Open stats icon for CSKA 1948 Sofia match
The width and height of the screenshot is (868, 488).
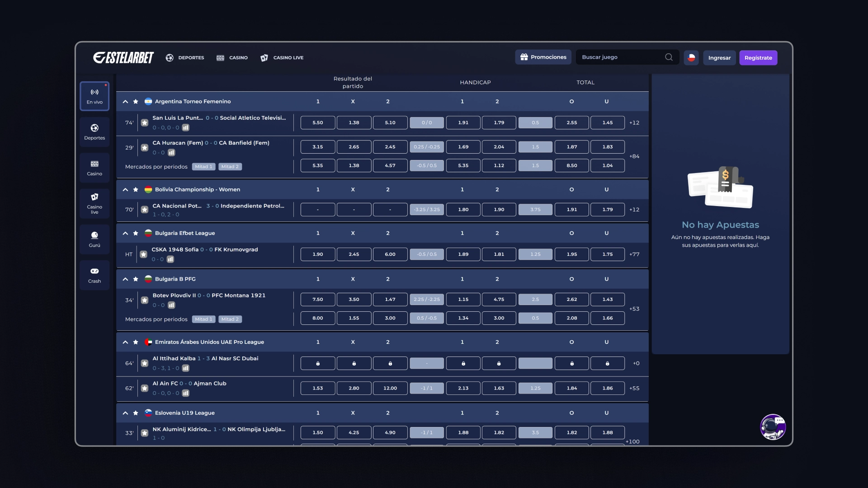[x=170, y=259]
